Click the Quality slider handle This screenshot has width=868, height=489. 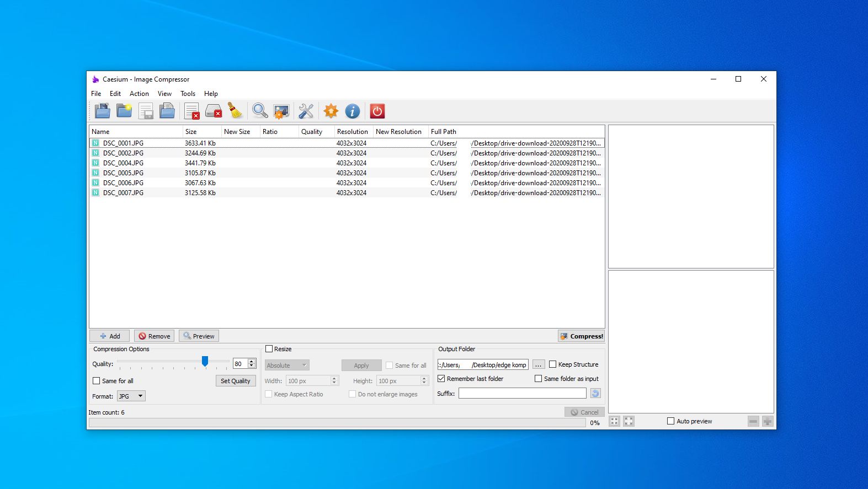pos(205,362)
